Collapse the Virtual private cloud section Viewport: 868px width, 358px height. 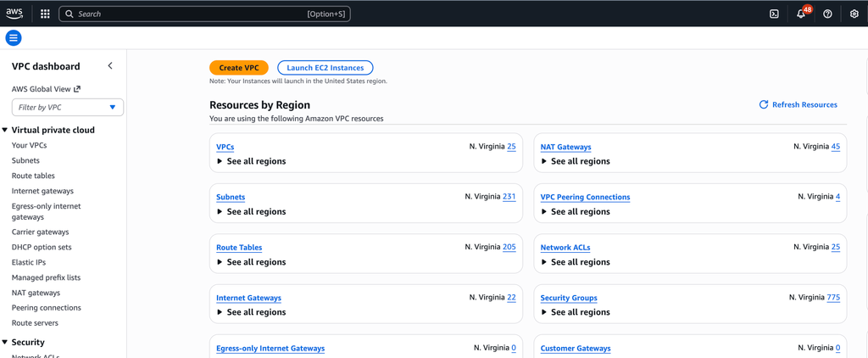[x=5, y=131]
